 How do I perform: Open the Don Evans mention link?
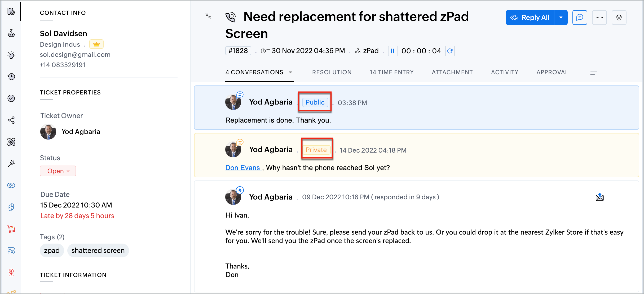pos(242,168)
